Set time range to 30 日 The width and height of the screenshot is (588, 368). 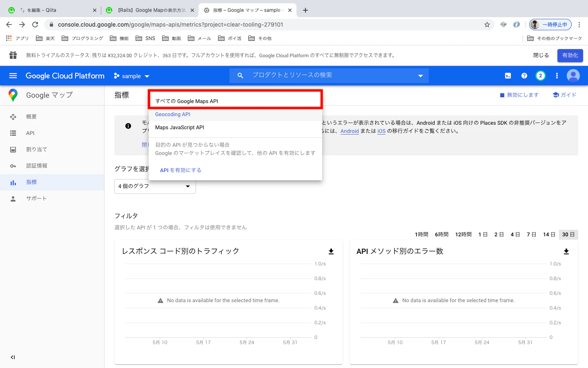point(568,234)
